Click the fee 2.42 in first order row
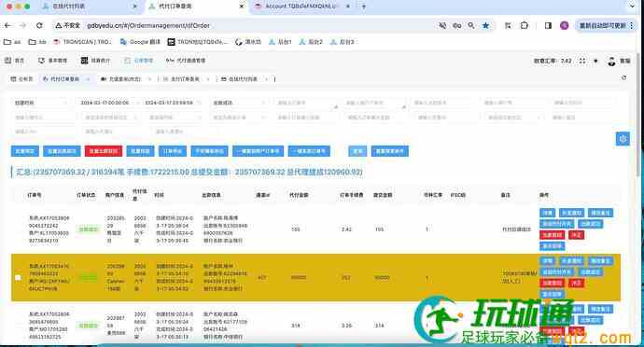This screenshot has height=347, width=644. click(x=346, y=229)
